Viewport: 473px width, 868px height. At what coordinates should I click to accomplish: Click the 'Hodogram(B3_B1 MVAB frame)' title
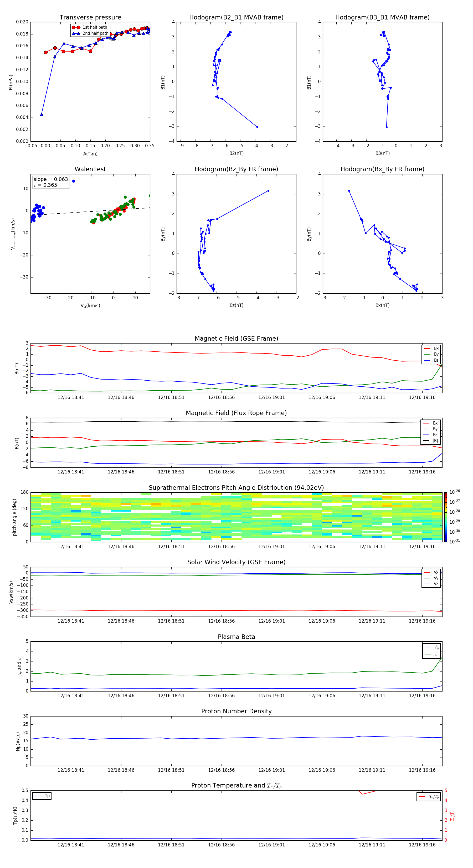tap(382, 18)
